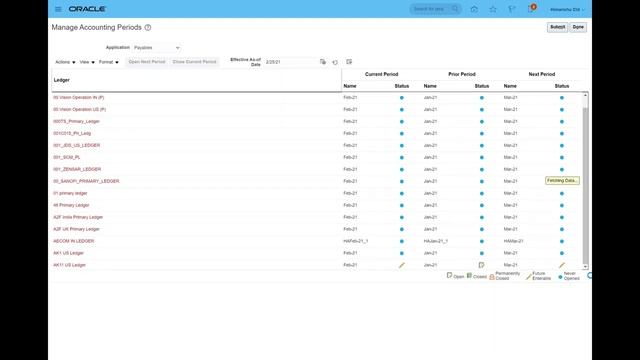Image resolution: width=640 pixels, height=360 pixels.
Task: Click the refresh icon in toolbar
Action: (x=335, y=62)
